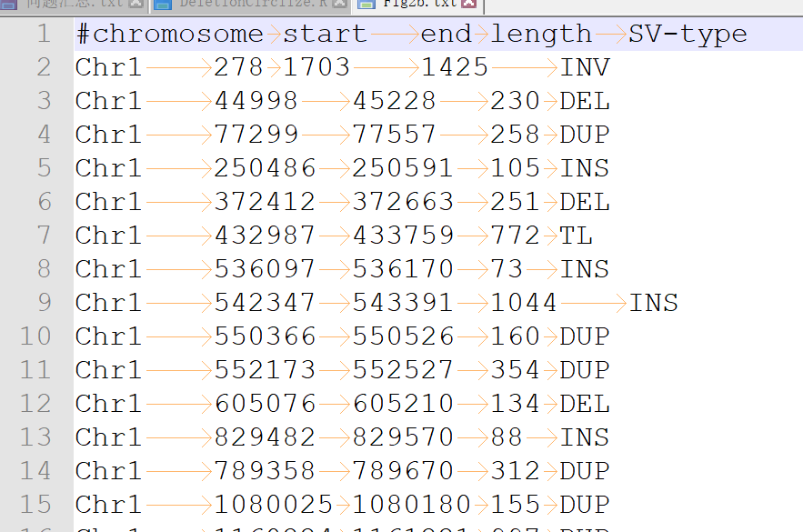Click the start value 77299
The image size is (803, 532).
coord(256,135)
